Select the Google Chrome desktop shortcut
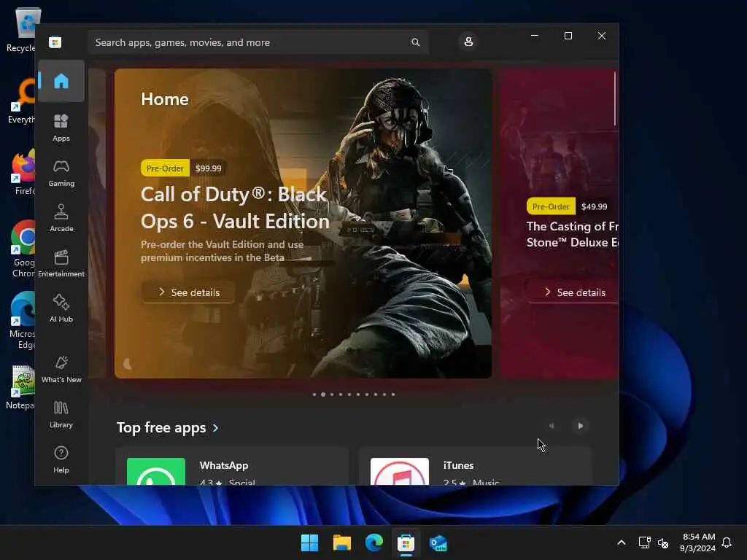 [x=23, y=249]
